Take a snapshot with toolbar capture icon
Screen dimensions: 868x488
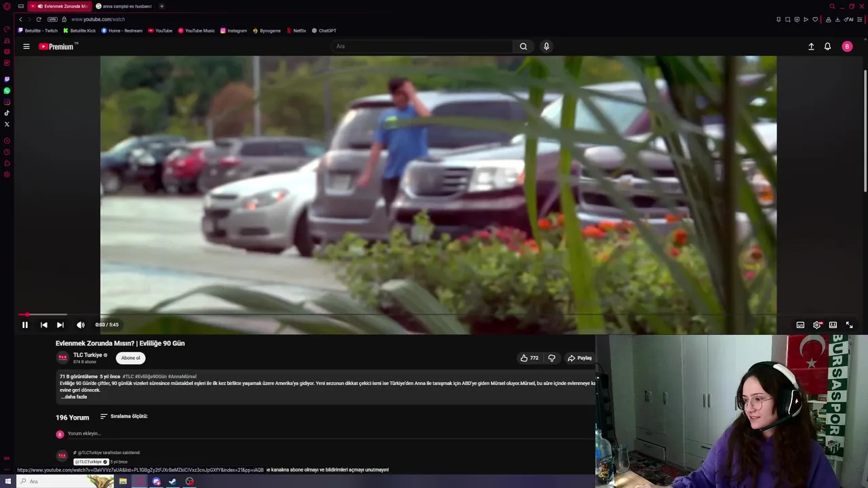coord(787,20)
